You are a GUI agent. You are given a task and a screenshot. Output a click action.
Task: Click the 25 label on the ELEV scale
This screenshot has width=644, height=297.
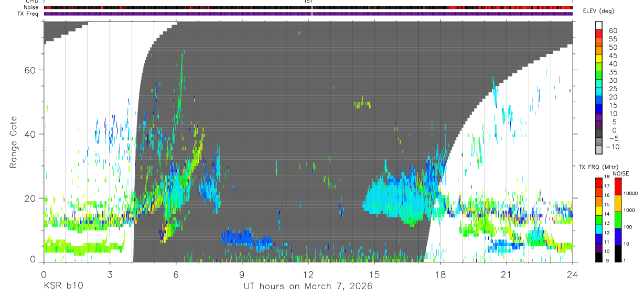[x=613, y=89]
